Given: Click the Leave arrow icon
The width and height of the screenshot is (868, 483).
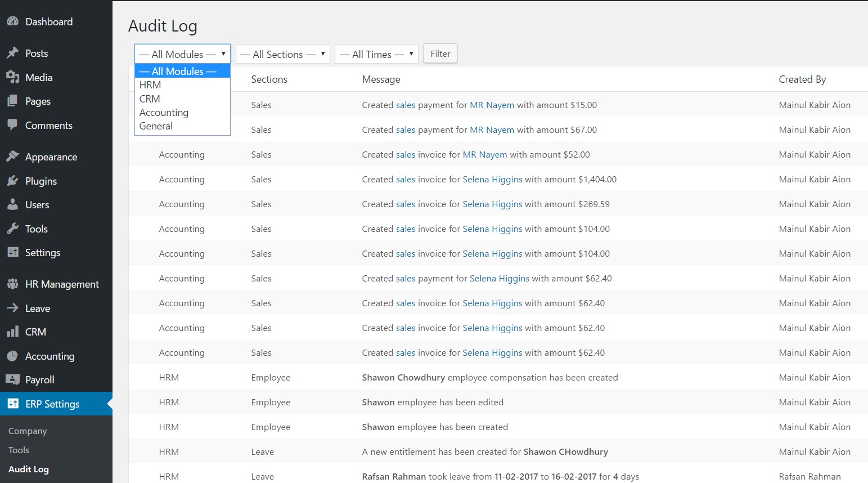Looking at the screenshot, I should click(x=12, y=308).
